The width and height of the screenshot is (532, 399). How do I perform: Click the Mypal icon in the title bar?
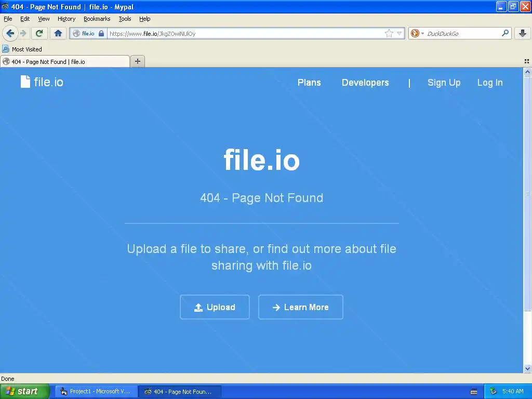click(5, 6)
